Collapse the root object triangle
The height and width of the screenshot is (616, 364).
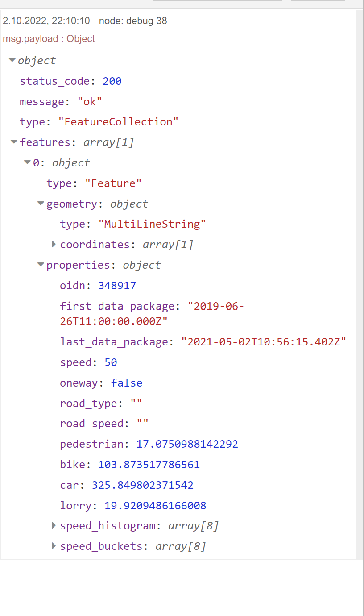tap(12, 60)
